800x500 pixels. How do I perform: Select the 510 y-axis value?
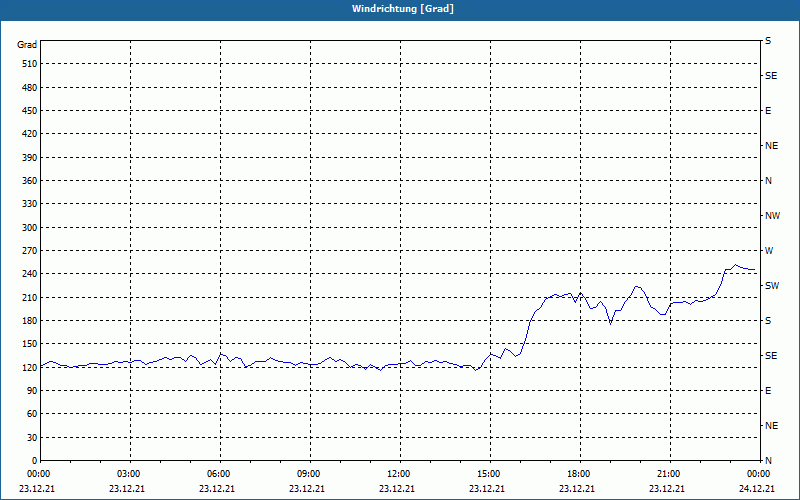tap(30, 64)
